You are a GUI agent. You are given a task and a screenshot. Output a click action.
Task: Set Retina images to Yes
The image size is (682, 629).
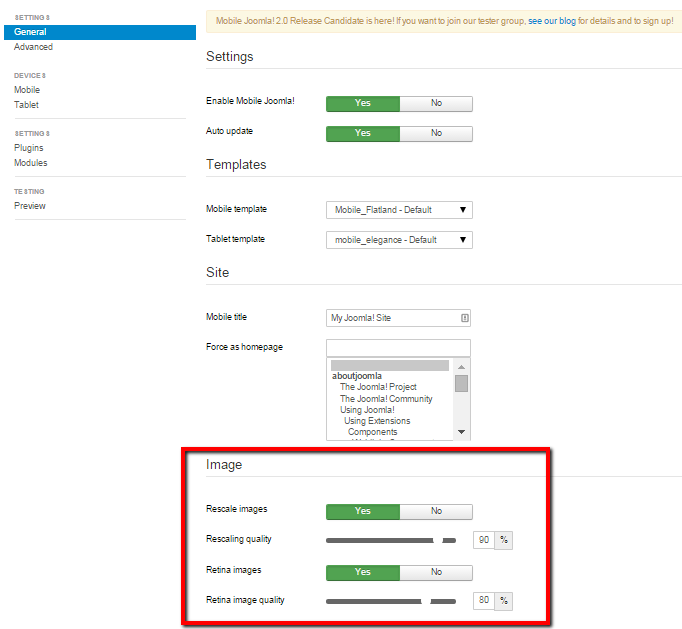[363, 572]
